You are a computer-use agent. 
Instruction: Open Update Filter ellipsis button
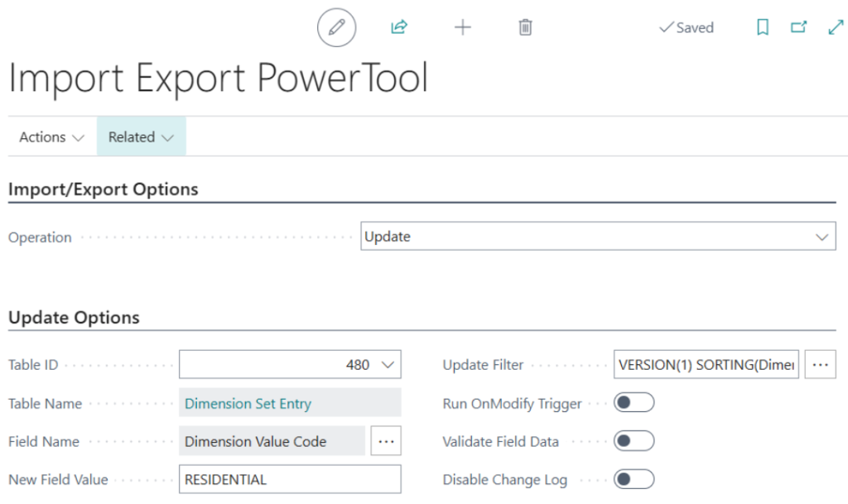click(820, 365)
